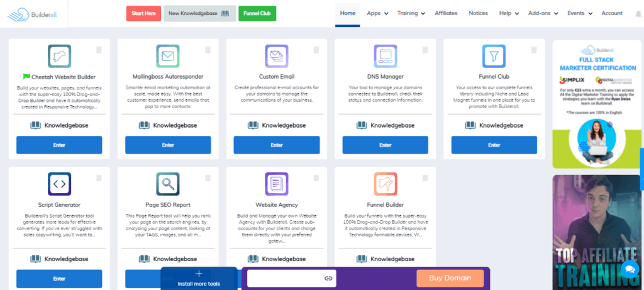Viewport: 644px width, 290px height.
Task: Open the Account menu item
Action: 612,13
